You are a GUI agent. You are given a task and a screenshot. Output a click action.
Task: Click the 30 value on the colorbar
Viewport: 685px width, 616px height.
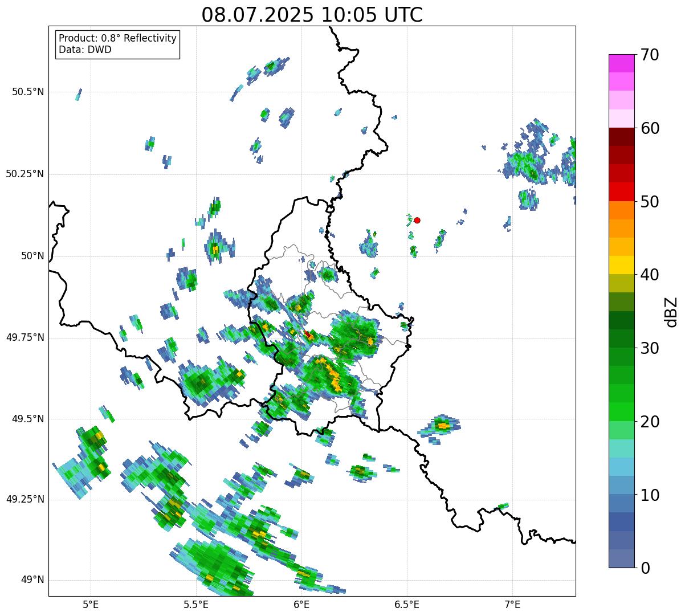click(x=650, y=348)
